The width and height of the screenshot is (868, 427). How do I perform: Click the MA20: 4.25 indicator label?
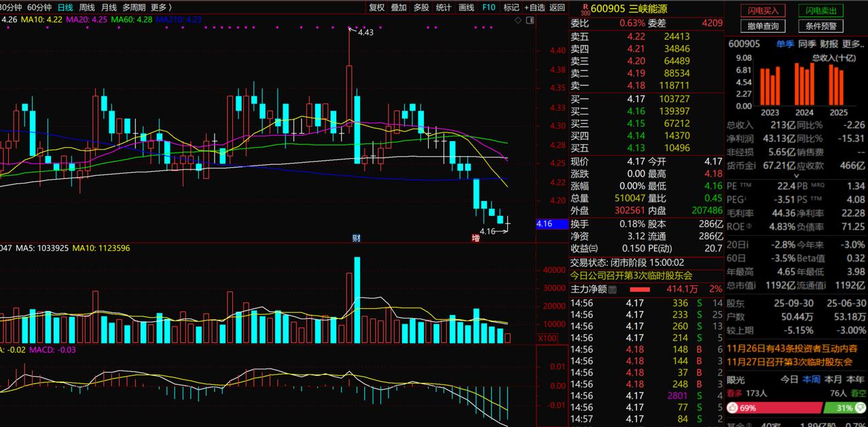[87, 20]
